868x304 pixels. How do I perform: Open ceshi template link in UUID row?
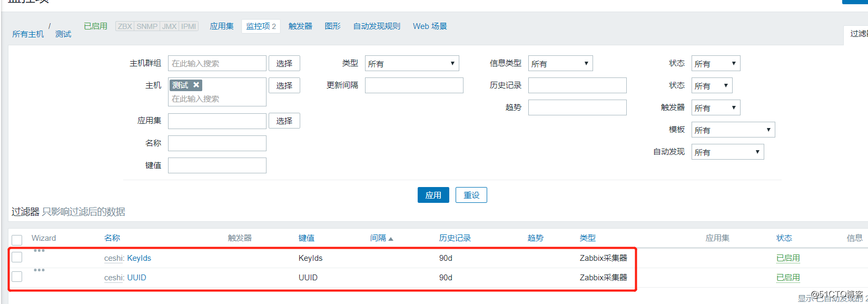click(113, 278)
